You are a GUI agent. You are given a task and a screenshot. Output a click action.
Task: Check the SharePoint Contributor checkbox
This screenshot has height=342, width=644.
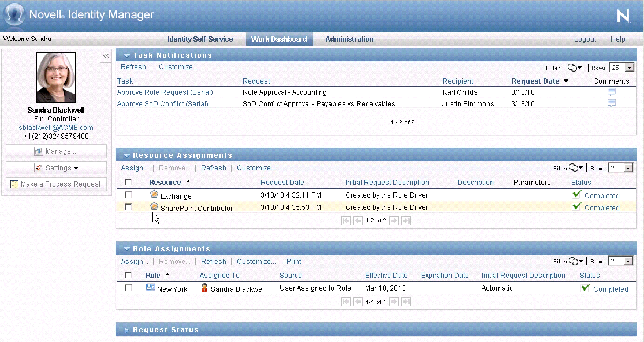click(128, 207)
